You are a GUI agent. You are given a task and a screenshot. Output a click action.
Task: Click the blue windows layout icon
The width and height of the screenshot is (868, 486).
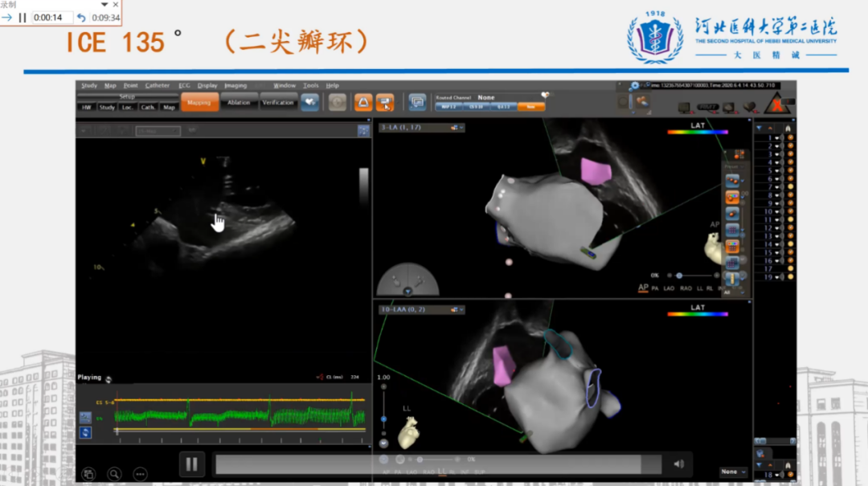click(417, 102)
